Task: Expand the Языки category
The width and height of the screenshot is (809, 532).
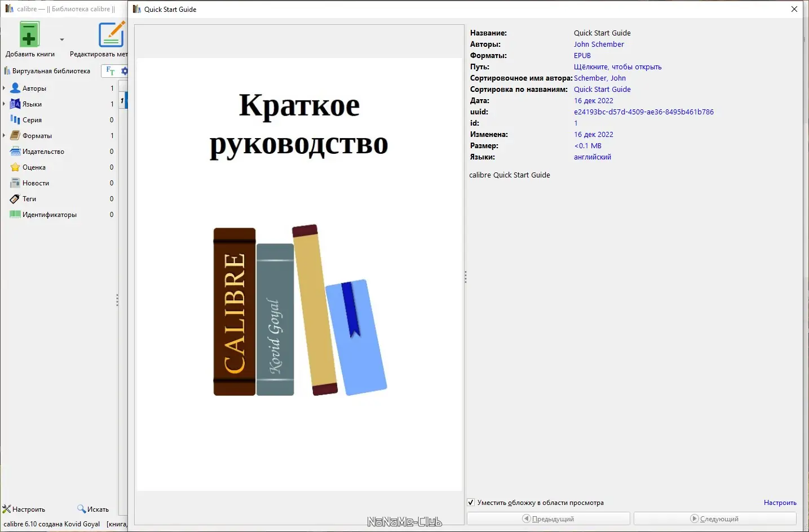Action: [x=4, y=104]
